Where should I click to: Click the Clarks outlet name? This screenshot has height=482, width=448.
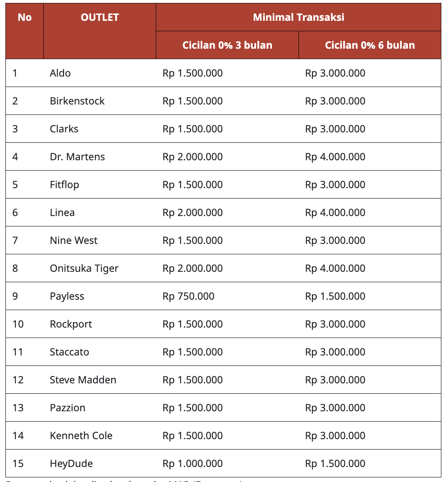tap(64, 129)
